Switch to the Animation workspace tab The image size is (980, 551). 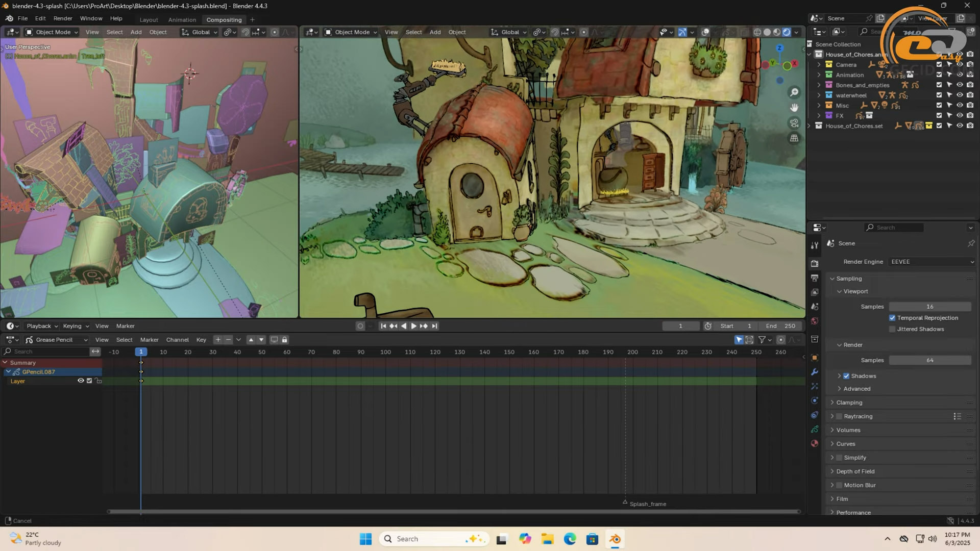[182, 20]
